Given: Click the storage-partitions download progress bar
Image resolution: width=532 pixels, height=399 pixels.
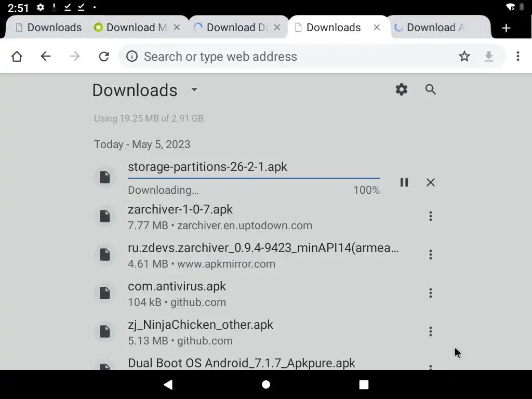Looking at the screenshot, I should click(x=254, y=178).
